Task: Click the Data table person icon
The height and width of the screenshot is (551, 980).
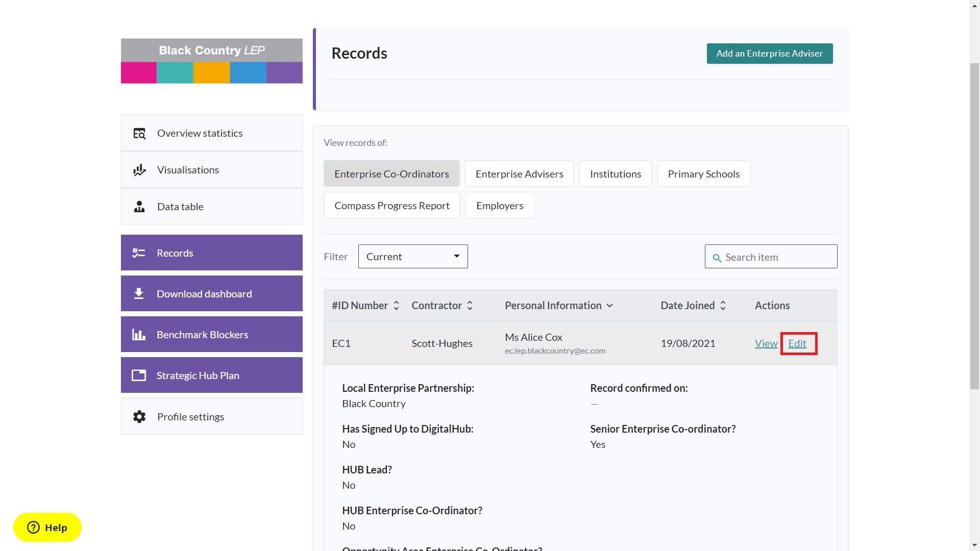Action: pyautogui.click(x=139, y=207)
